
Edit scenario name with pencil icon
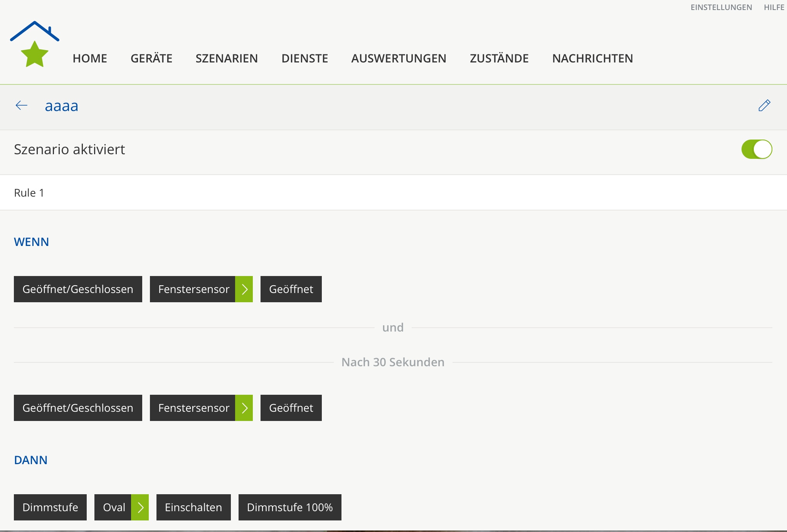764,106
